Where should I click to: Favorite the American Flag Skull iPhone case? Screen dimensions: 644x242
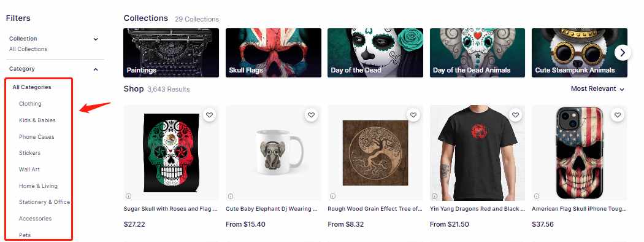click(x=618, y=115)
